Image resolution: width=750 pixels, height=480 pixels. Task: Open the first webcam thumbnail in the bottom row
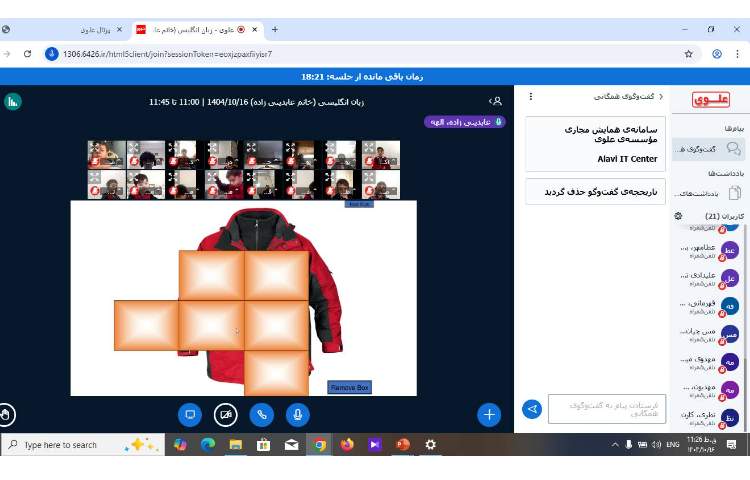(107, 185)
